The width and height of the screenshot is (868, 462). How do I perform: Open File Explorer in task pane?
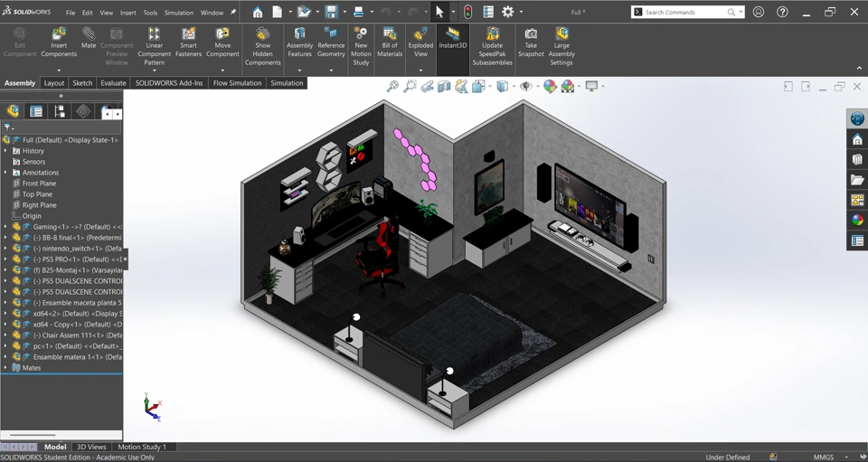(857, 180)
